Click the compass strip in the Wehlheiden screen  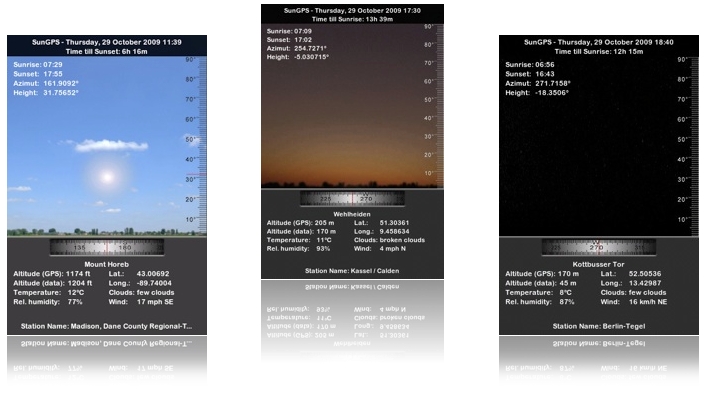[x=352, y=198]
